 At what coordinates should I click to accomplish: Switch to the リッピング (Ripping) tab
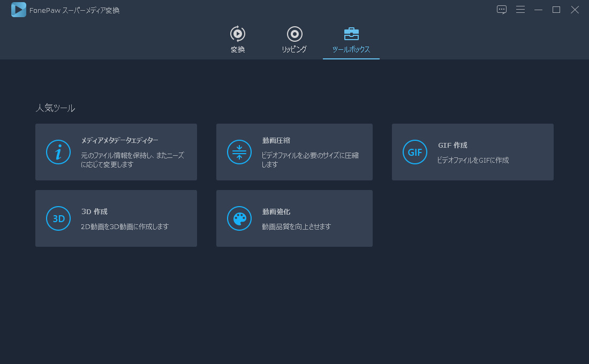point(294,40)
